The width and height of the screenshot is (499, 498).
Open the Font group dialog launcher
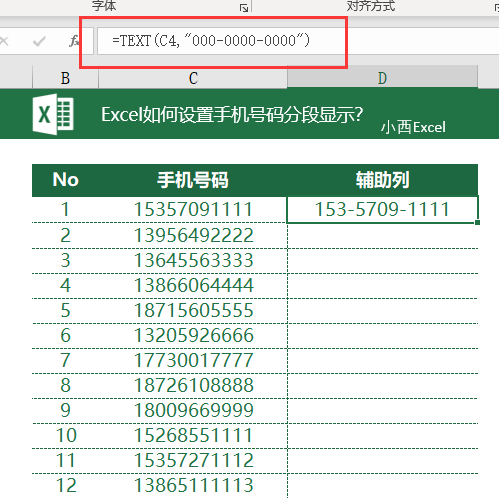click(244, 8)
